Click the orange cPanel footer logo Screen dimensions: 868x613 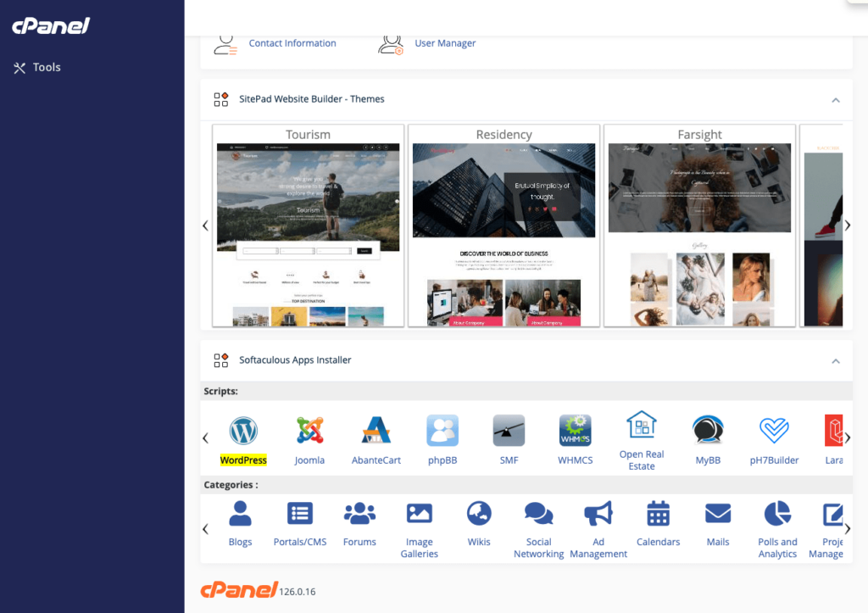coord(238,590)
